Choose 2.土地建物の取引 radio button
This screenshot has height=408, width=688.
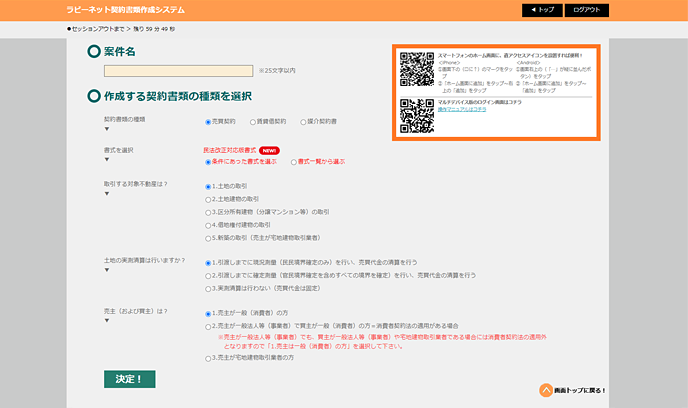pyautogui.click(x=208, y=200)
